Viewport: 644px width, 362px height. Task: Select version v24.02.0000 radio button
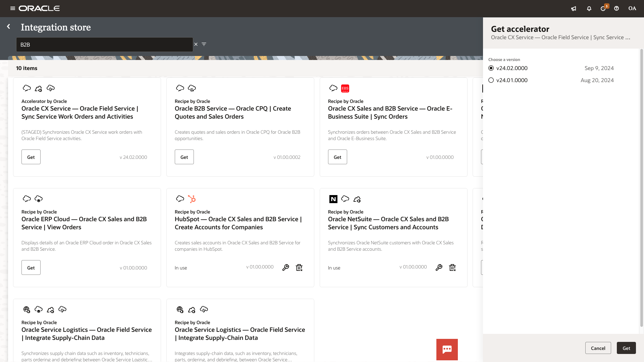pyautogui.click(x=491, y=68)
